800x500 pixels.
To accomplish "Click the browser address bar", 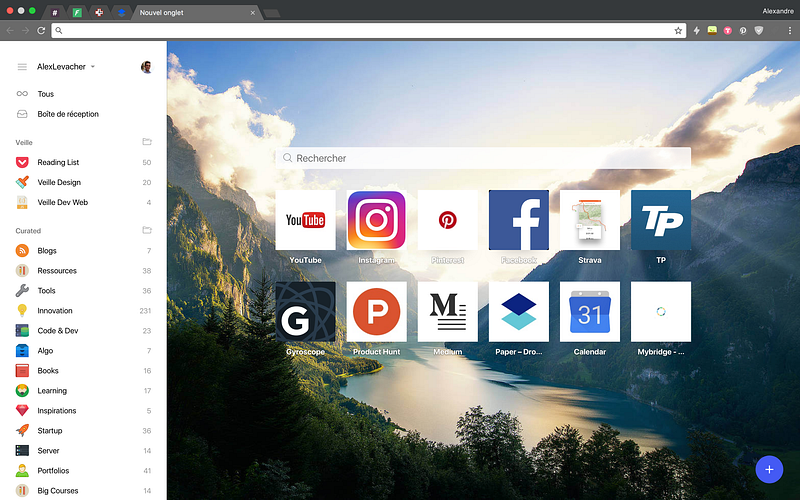I will [368, 31].
